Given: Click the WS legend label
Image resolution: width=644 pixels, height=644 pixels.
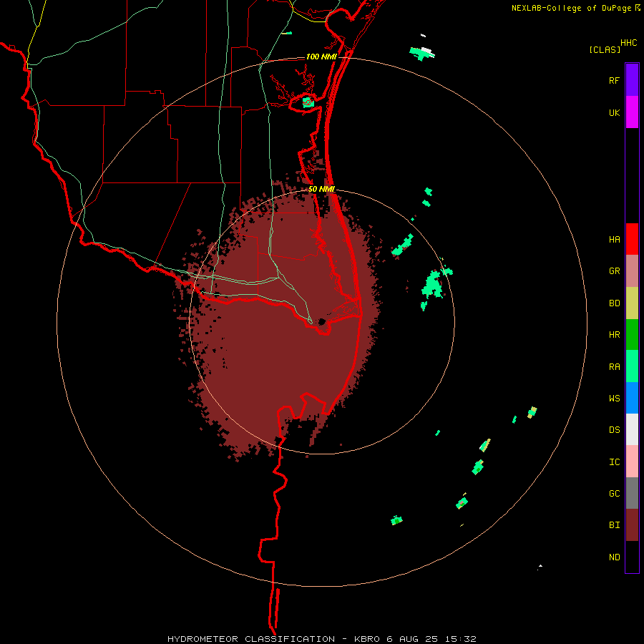Looking at the screenshot, I should tap(614, 399).
